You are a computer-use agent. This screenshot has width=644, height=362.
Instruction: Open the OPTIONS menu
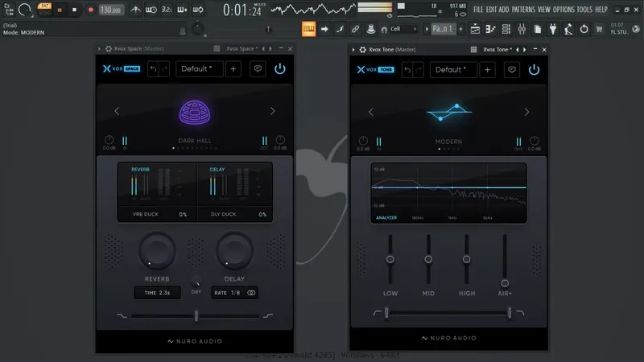563,10
